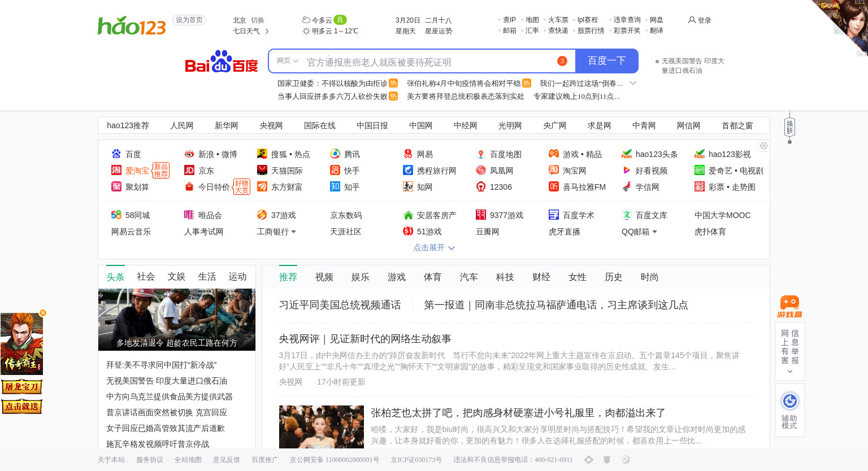
Task: Open the 百度学术 icon link
Action: coord(553,215)
